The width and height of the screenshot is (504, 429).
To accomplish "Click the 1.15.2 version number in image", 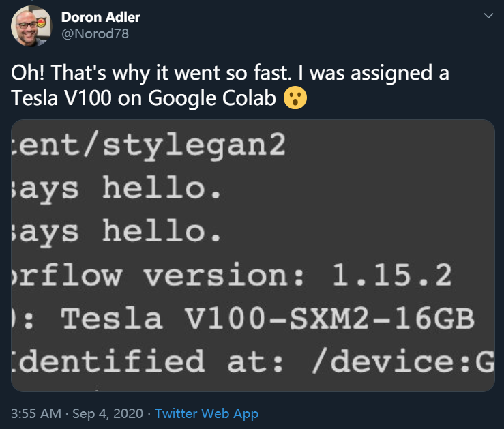I will click(x=391, y=275).
